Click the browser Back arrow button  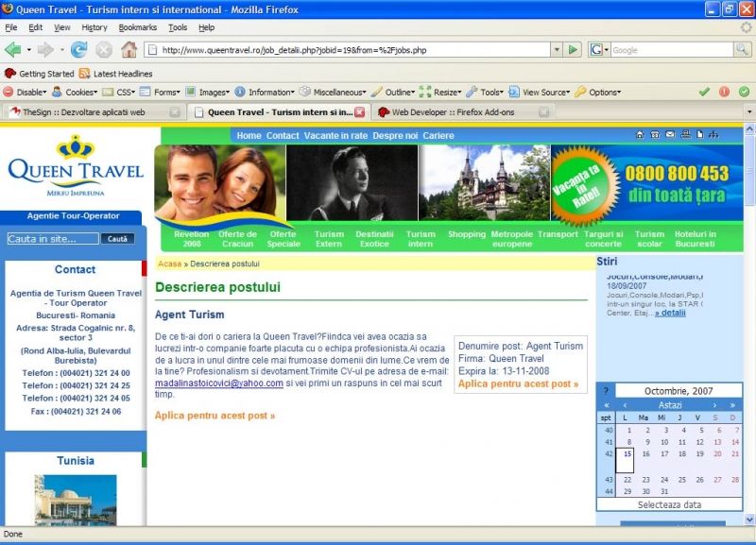pyautogui.click(x=12, y=49)
